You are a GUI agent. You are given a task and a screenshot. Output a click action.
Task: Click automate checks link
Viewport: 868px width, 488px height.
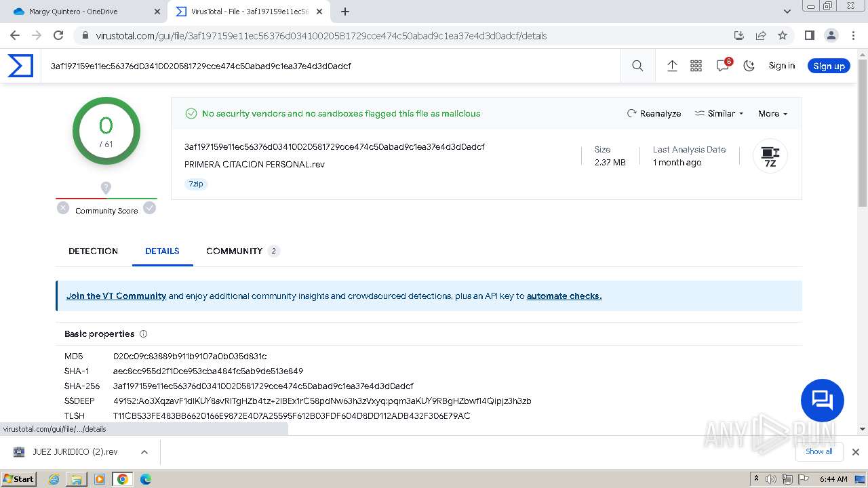pyautogui.click(x=564, y=296)
